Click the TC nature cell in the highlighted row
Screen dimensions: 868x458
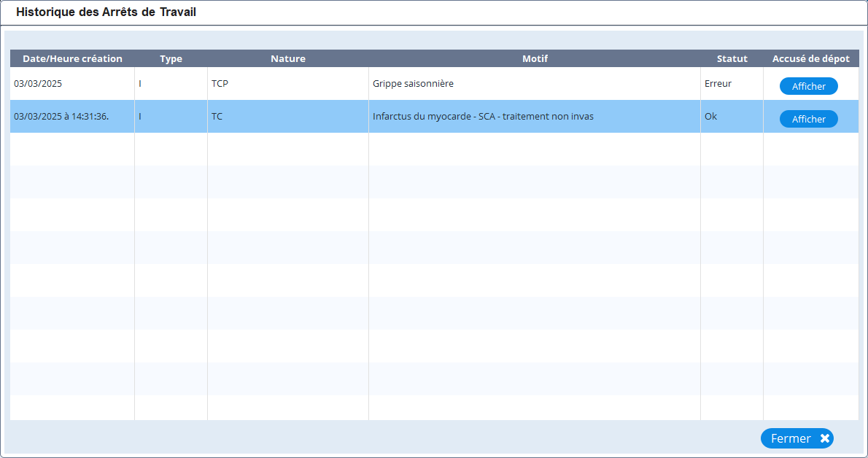(x=217, y=117)
